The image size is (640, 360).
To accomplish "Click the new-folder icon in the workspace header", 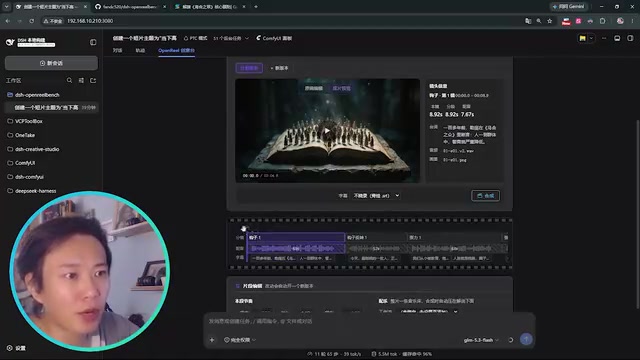I will pos(93,80).
